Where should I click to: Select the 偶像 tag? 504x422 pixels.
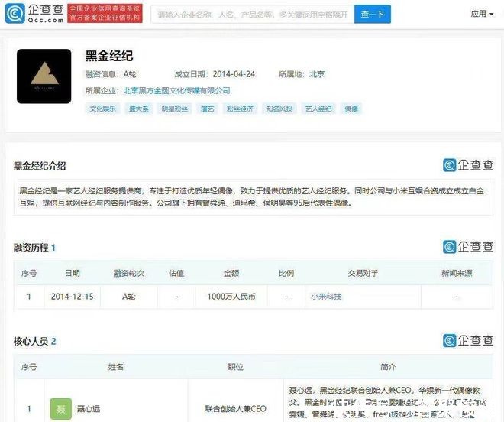click(x=351, y=109)
